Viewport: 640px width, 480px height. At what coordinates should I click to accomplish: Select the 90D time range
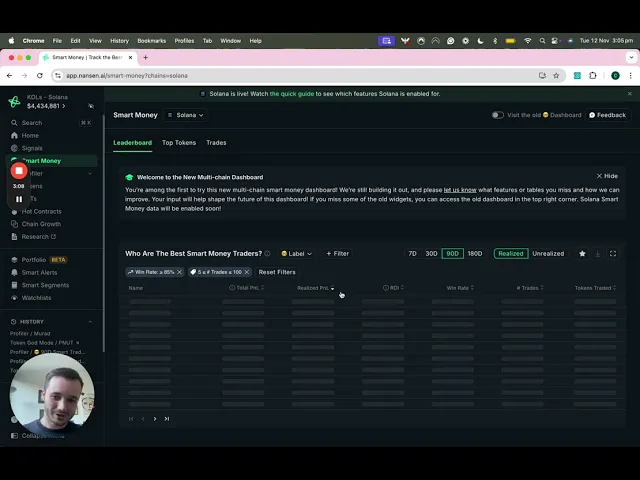click(452, 254)
